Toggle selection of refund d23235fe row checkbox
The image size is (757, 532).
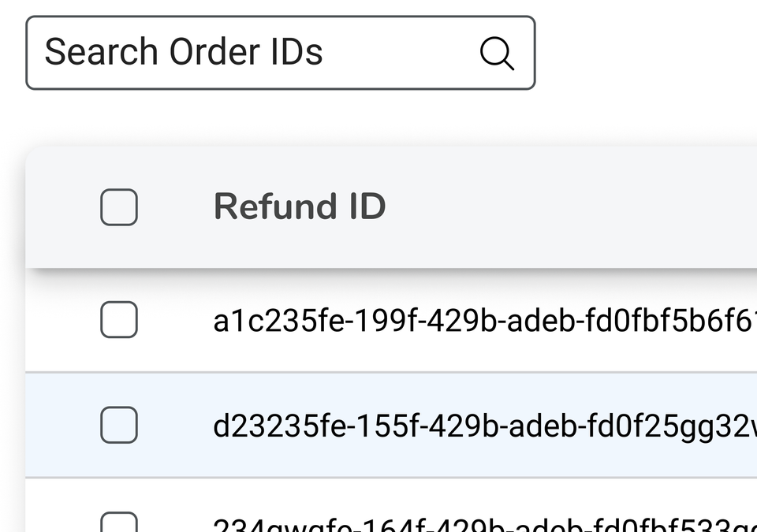click(118, 425)
